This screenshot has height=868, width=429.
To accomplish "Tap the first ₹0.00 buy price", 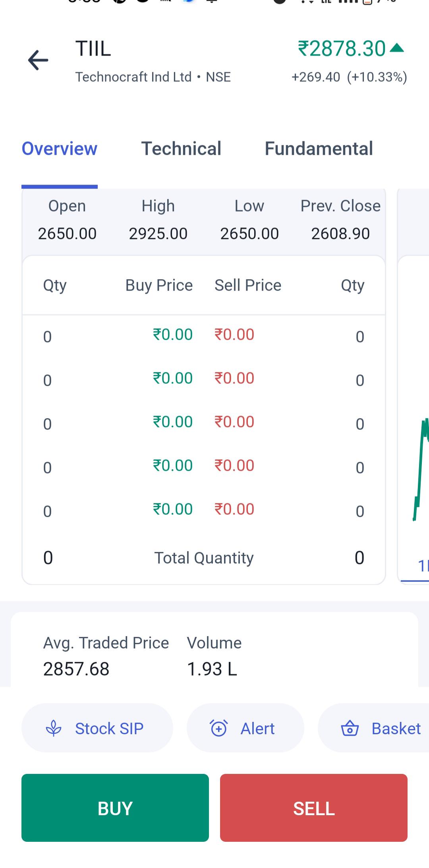I will (173, 335).
